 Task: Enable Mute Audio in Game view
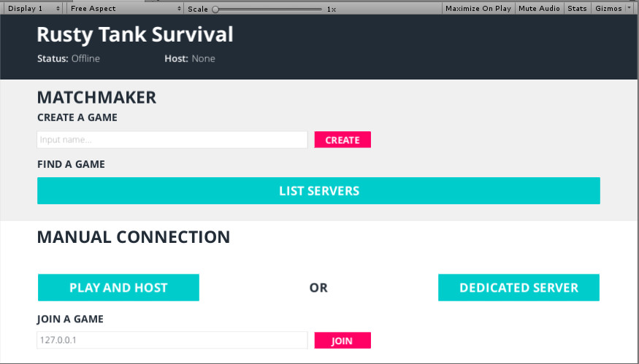coord(539,9)
